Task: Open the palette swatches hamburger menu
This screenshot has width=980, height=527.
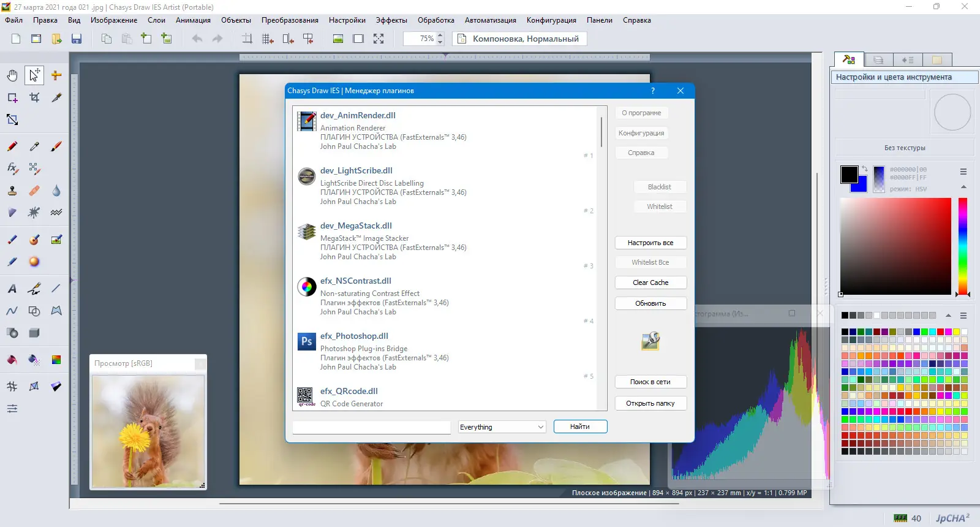Action: 963,316
